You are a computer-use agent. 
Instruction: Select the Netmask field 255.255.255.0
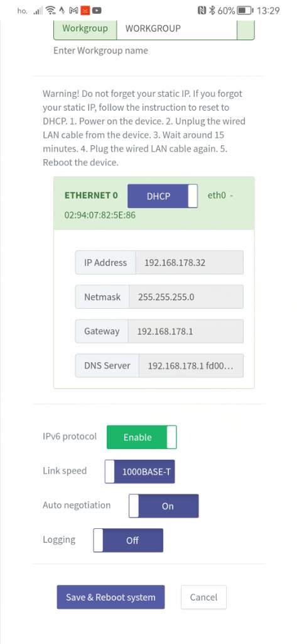186,297
